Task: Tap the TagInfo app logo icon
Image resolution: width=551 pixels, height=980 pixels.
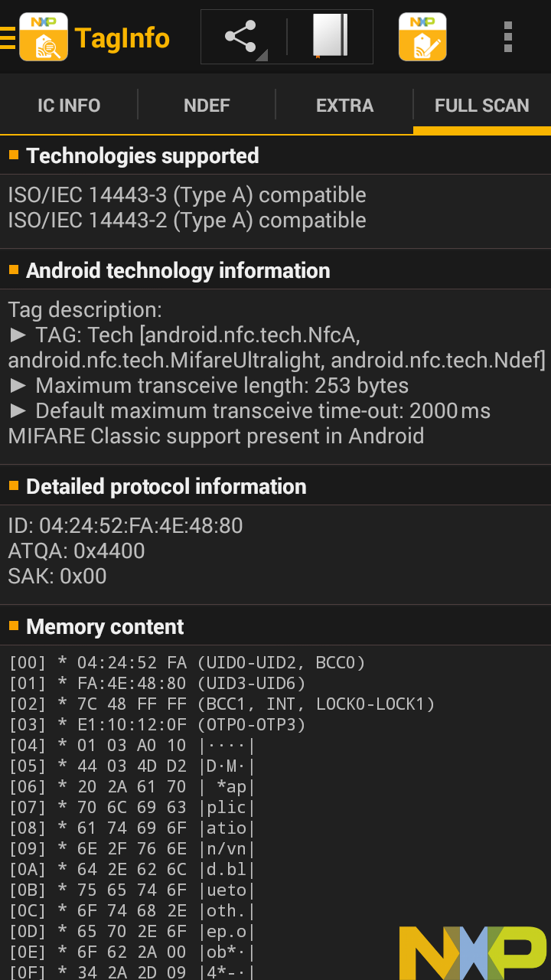Action: (x=44, y=37)
